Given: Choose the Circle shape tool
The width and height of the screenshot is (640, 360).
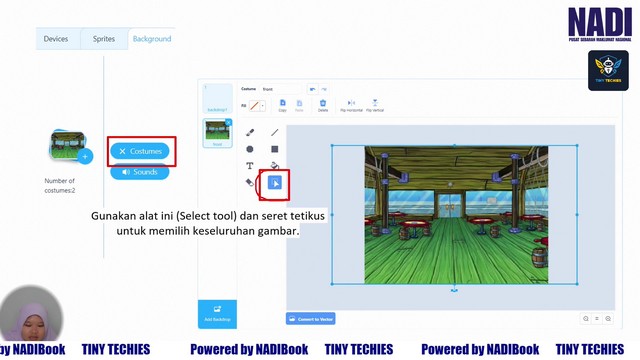Looking at the screenshot, I should 250,149.
